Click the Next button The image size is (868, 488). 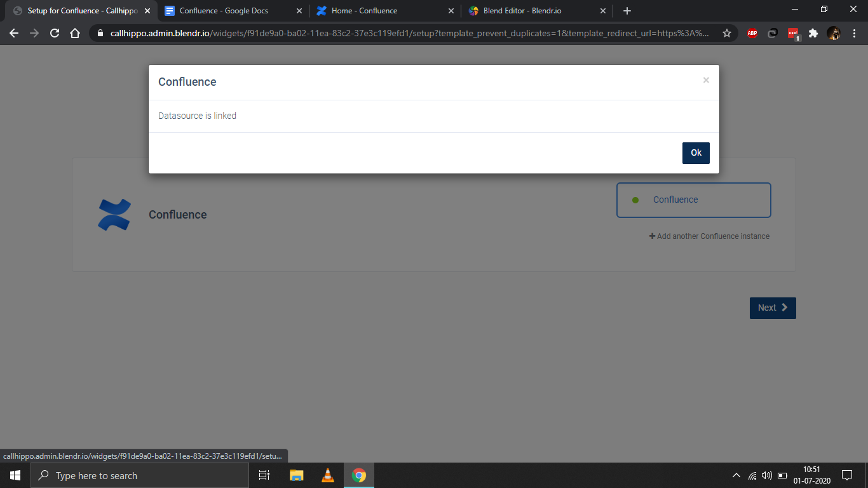click(773, 308)
